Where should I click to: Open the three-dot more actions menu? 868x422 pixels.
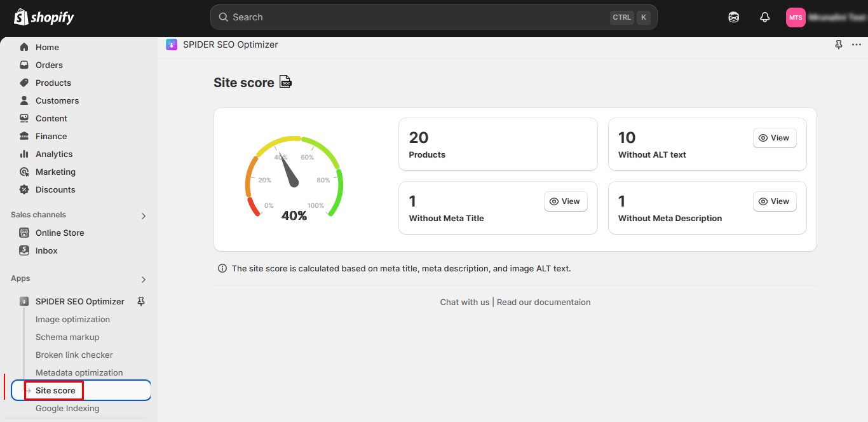click(857, 44)
